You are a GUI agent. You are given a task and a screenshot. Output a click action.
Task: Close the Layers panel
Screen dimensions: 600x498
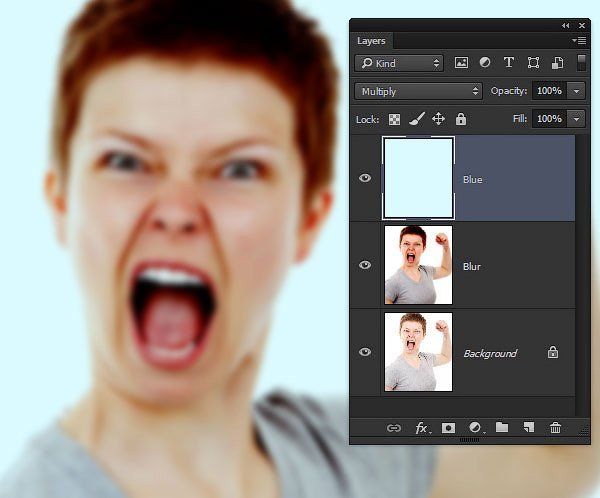coord(582,26)
